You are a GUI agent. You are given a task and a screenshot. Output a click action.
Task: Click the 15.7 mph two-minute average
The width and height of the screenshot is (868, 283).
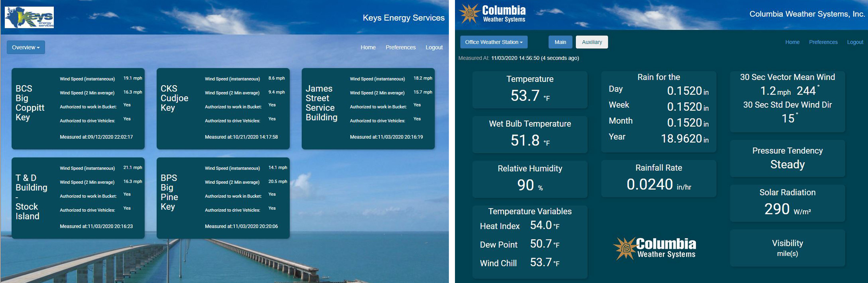pos(423,92)
